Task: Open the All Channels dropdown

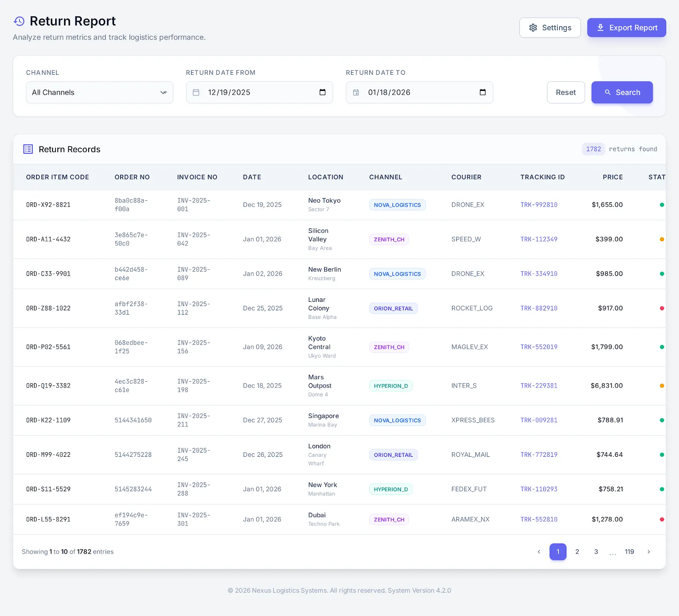Action: 99,92
